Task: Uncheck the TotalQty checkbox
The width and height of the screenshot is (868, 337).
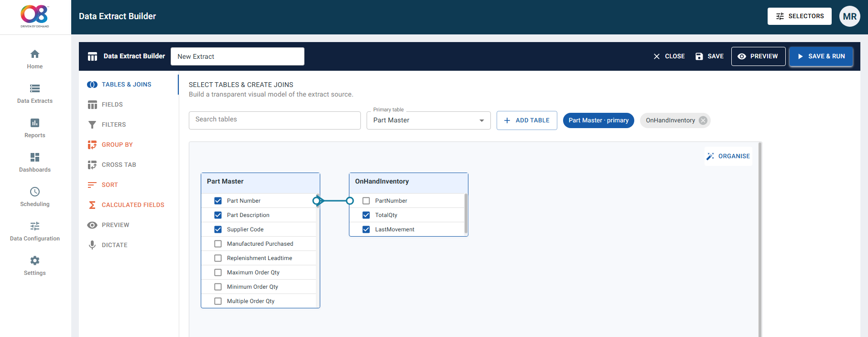Action: 366,215
